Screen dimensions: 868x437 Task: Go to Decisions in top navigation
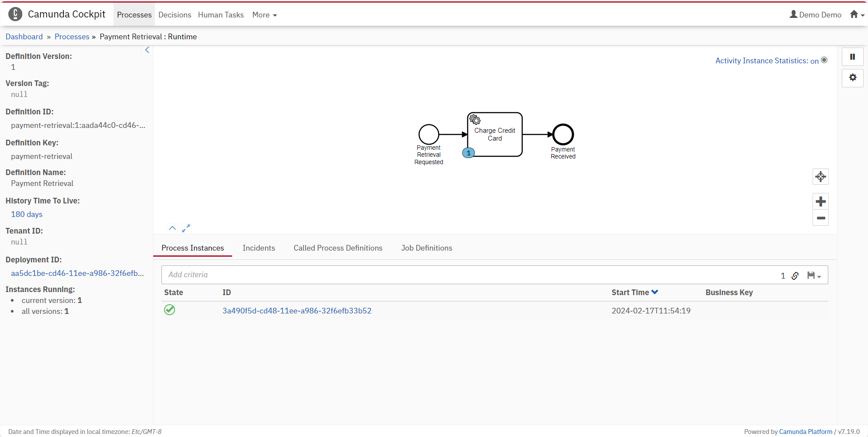pyautogui.click(x=175, y=15)
